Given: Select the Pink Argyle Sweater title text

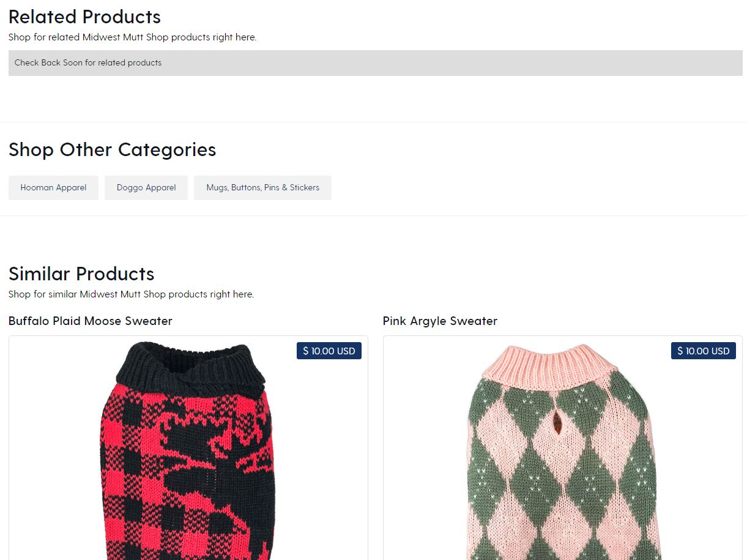Looking at the screenshot, I should click(x=440, y=321).
